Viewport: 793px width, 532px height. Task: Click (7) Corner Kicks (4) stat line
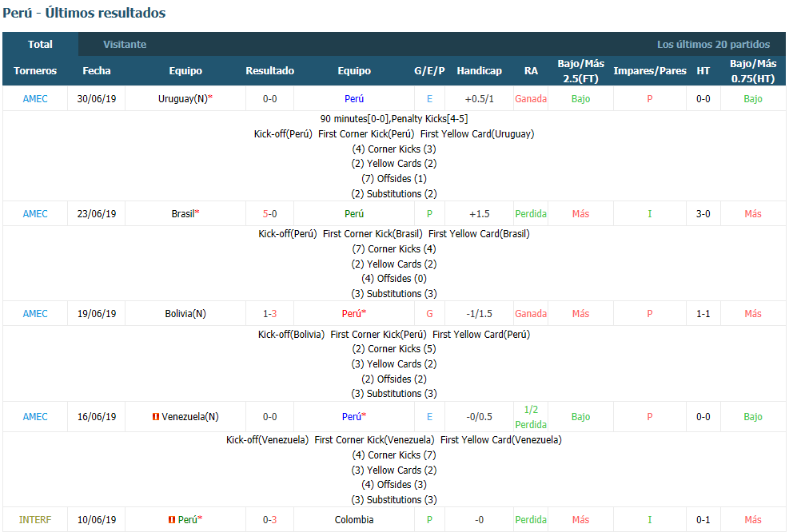pyautogui.click(x=394, y=249)
